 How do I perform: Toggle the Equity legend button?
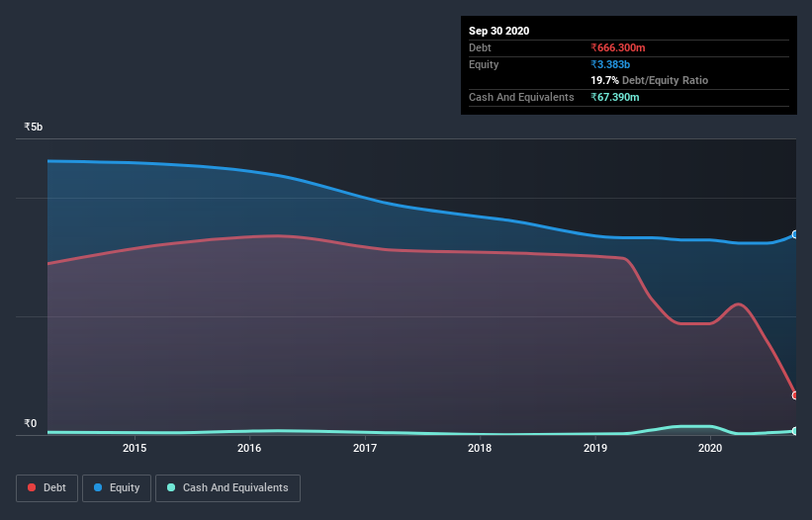point(117,488)
